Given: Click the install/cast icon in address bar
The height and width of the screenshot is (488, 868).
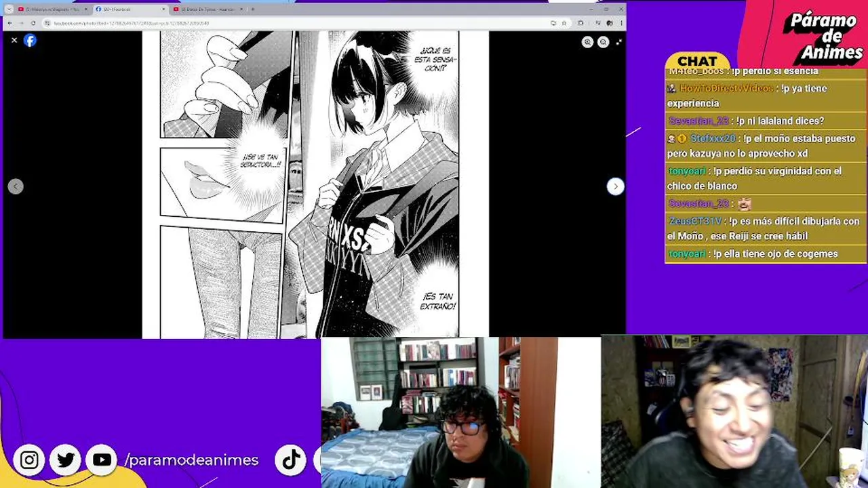Looking at the screenshot, I should (553, 23).
